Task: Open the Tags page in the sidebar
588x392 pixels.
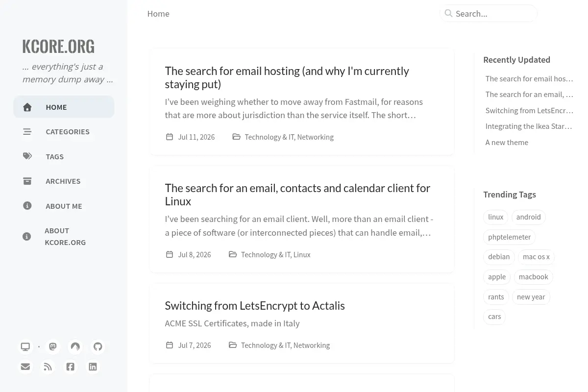Action: [64, 156]
